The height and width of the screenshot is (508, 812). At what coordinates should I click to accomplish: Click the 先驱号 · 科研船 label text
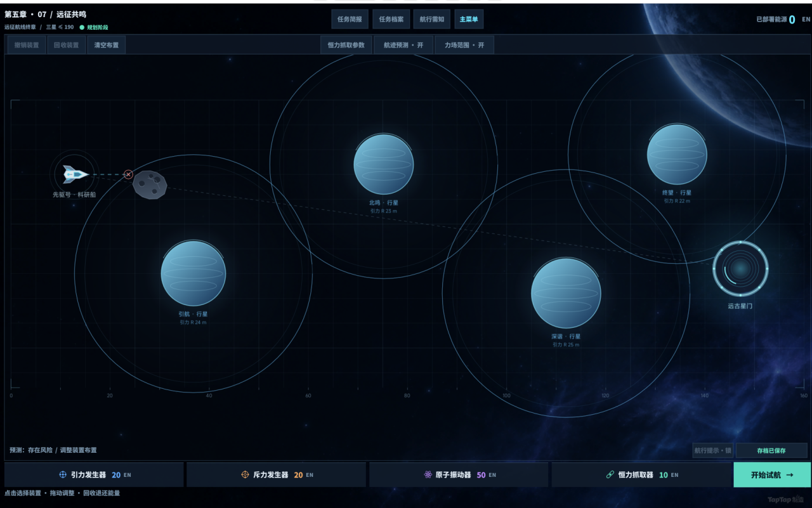point(74,195)
